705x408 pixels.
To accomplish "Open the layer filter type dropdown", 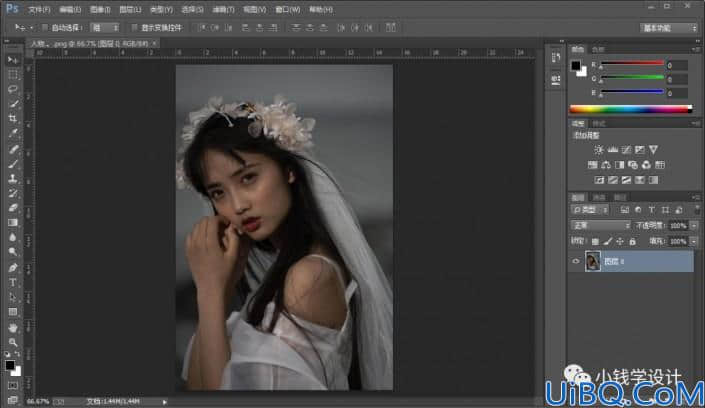I will pos(590,210).
